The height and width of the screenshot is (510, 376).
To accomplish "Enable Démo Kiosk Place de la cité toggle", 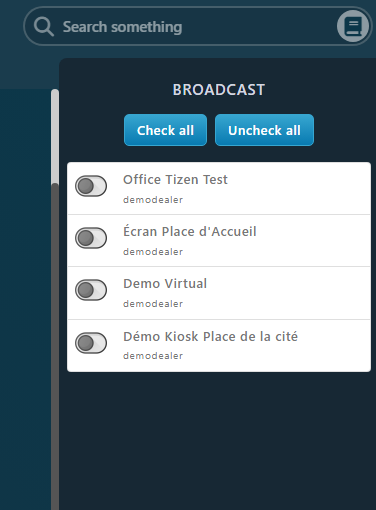I will (x=91, y=343).
